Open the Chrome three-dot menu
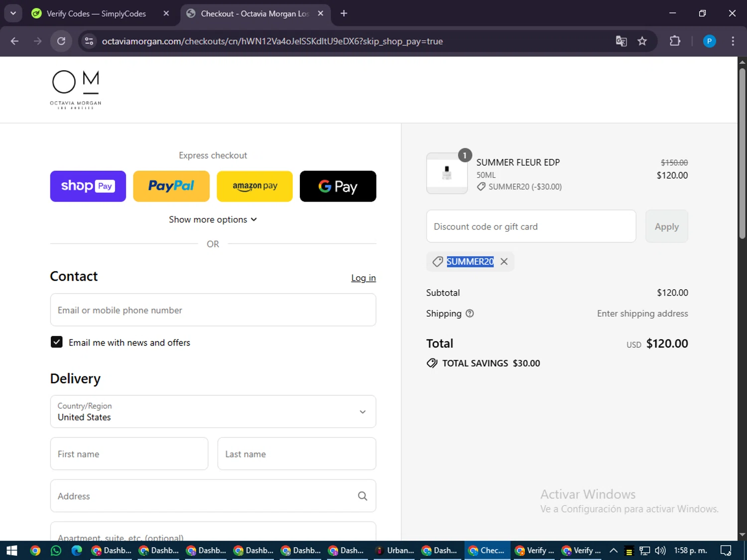 pos(733,41)
